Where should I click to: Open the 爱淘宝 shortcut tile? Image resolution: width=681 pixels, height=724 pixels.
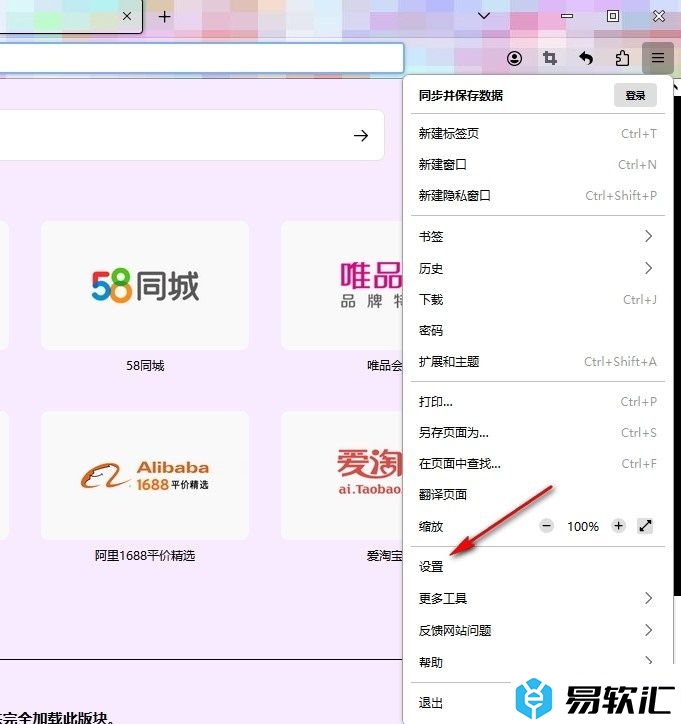point(342,476)
